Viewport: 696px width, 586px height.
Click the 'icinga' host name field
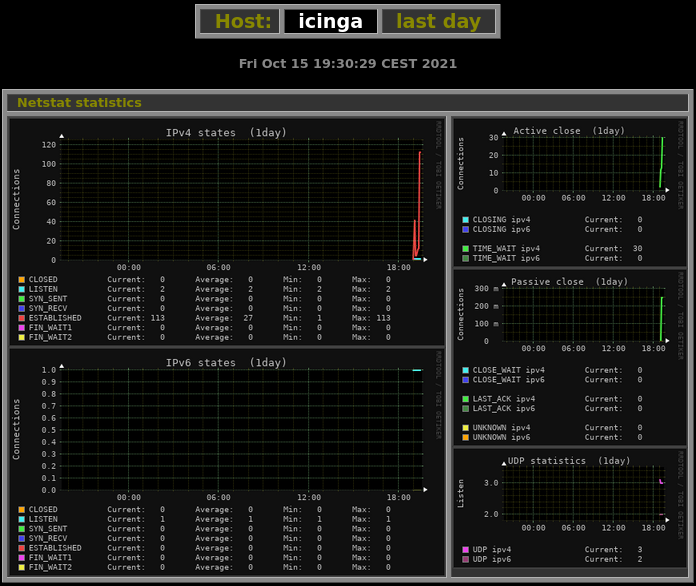click(331, 21)
